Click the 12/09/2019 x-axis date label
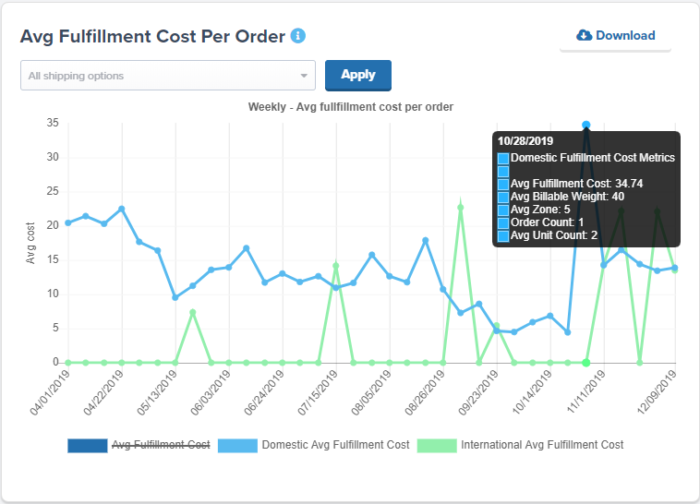The width and height of the screenshot is (700, 504). tap(657, 394)
